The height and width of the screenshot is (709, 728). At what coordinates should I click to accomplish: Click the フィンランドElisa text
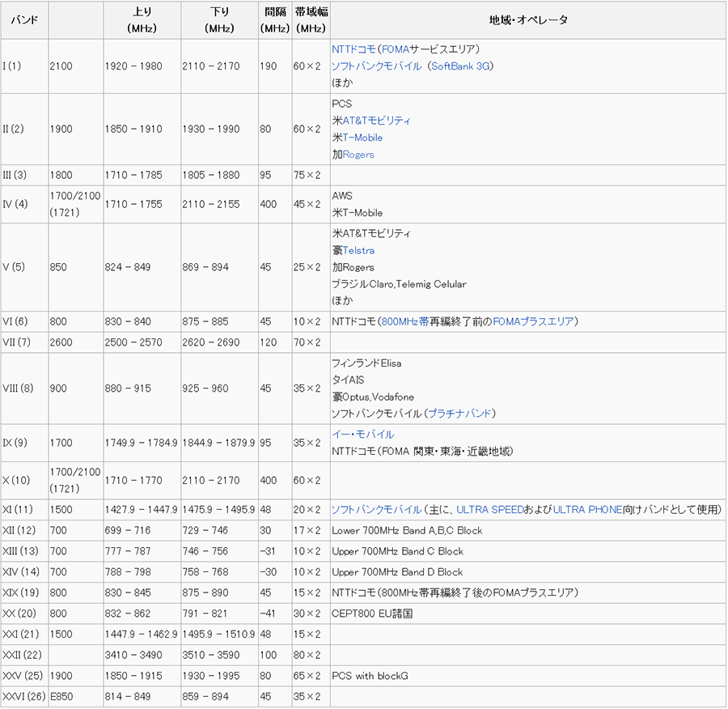click(x=366, y=363)
